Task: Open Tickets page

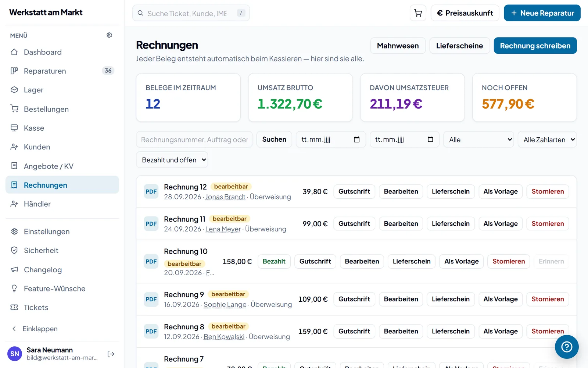Action: coord(62,308)
